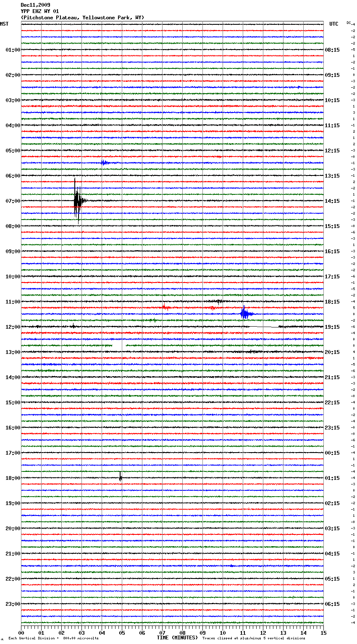This screenshot has width=357, height=644.
Task: Click the flat dropout on the 12:00 trace
Action: pyautogui.click(x=264, y=327)
